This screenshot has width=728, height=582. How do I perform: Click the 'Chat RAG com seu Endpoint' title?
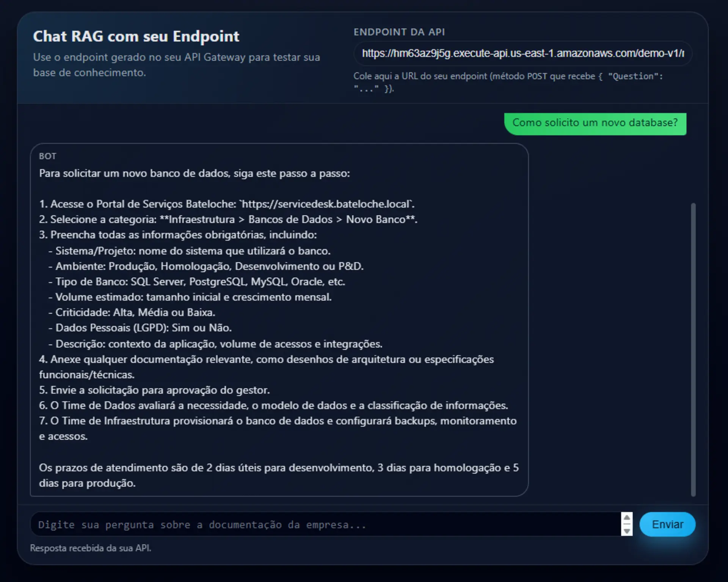pyautogui.click(x=136, y=36)
